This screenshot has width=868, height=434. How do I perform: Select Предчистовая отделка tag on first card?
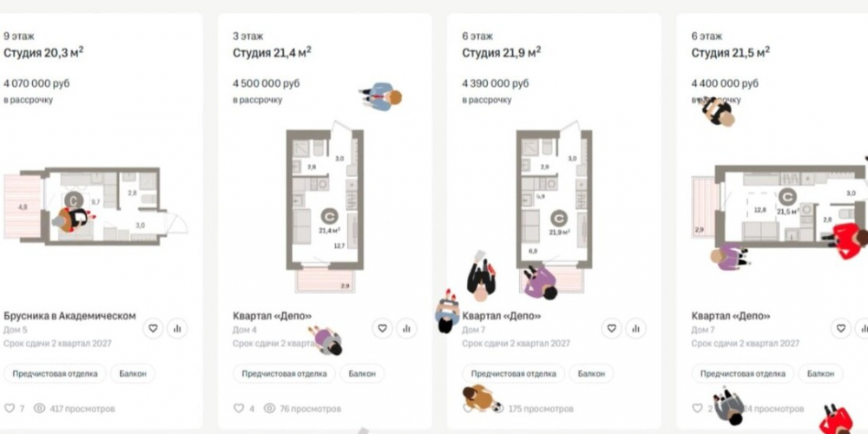[x=55, y=373]
